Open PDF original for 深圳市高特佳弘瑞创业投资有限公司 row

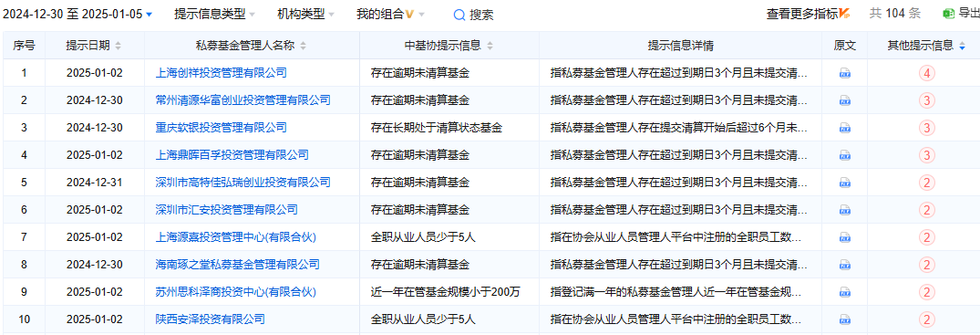tap(844, 183)
